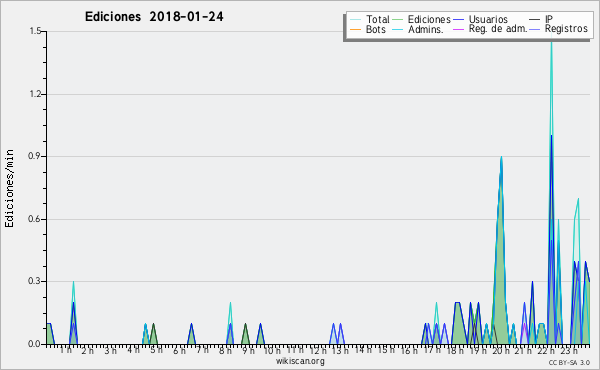Click the 0.9 y-axis value
Screen dimensions: 600x370
(x=34, y=156)
